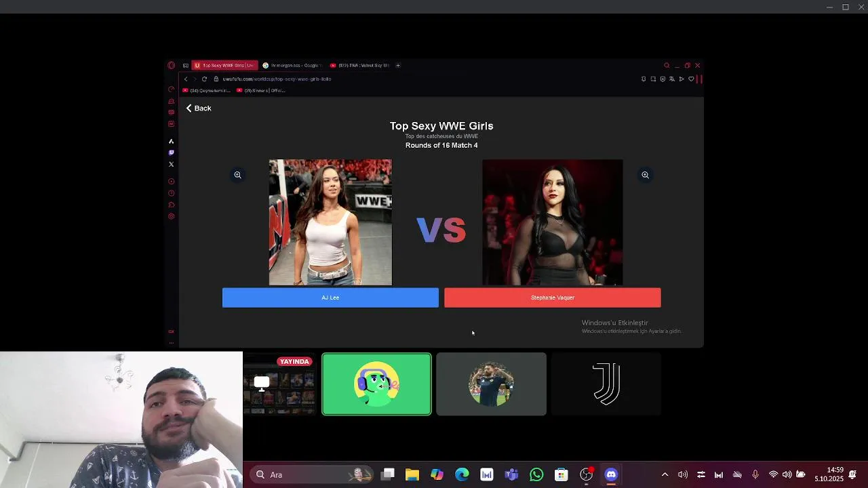
Task: Click the AJ Lee contestant image
Action: pos(330,222)
